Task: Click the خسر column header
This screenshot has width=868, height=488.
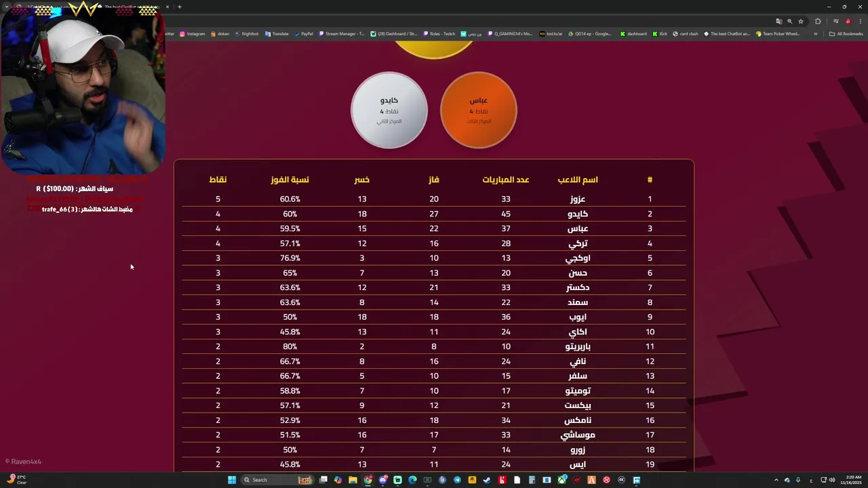Action: pyautogui.click(x=362, y=180)
